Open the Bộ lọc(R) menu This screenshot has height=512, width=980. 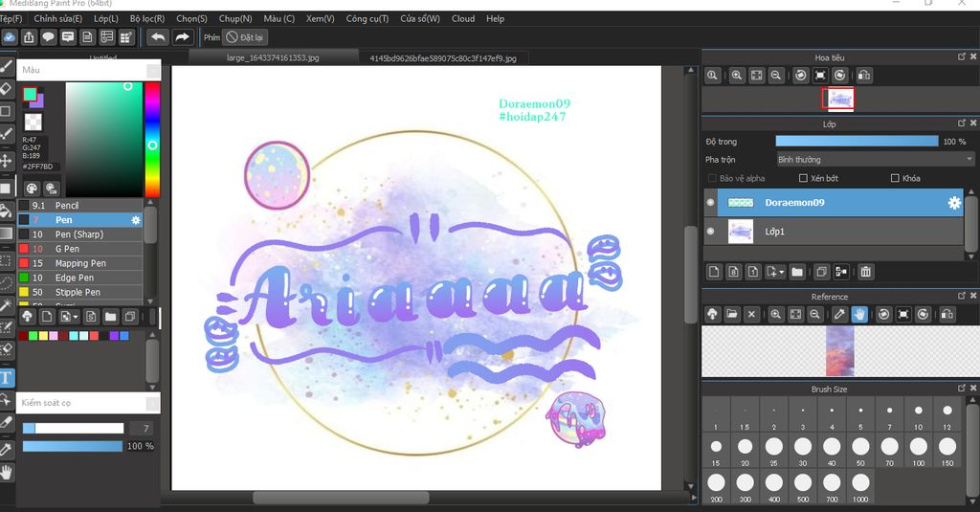pos(147,19)
